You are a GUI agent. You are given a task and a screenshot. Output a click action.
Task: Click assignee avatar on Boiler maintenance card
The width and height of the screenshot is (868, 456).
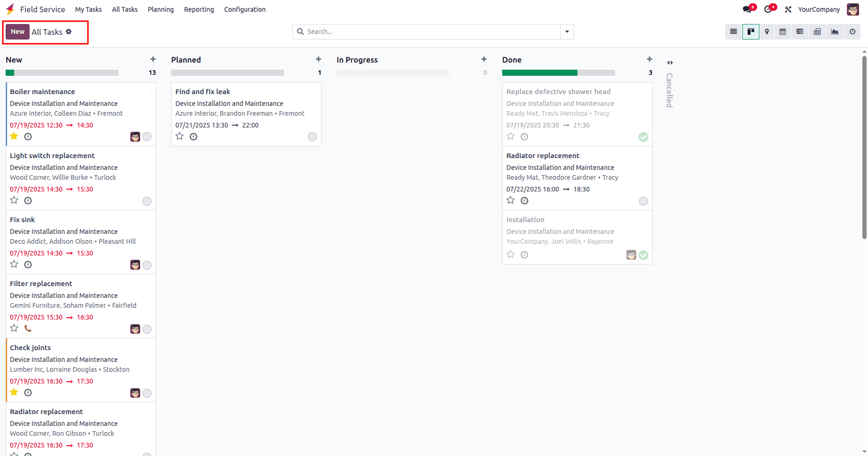[135, 137]
